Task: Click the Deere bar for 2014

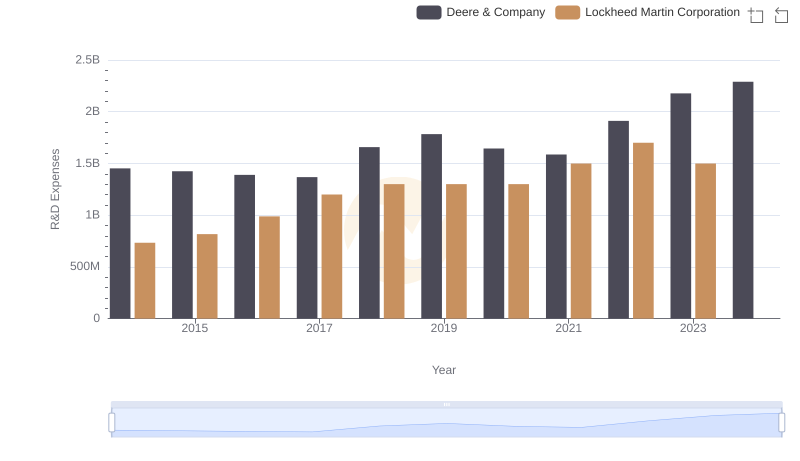Action: pyautogui.click(x=120, y=244)
